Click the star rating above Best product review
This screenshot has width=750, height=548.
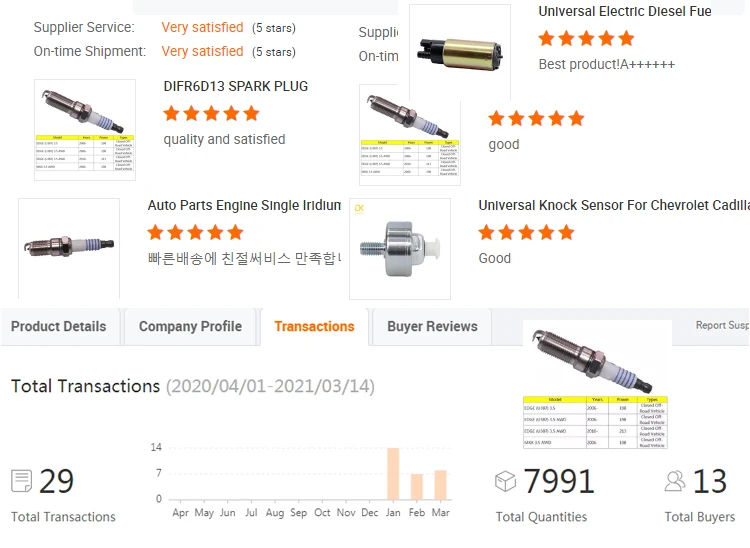coord(586,38)
